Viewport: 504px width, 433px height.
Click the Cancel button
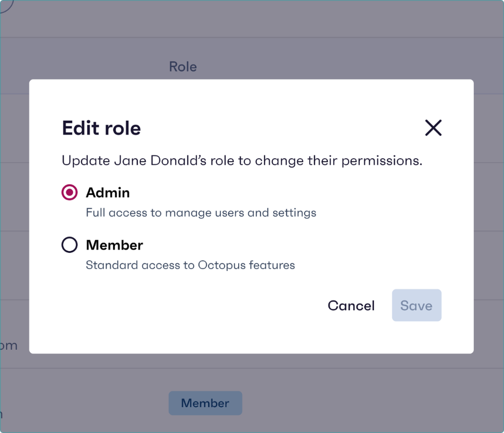coord(351,305)
